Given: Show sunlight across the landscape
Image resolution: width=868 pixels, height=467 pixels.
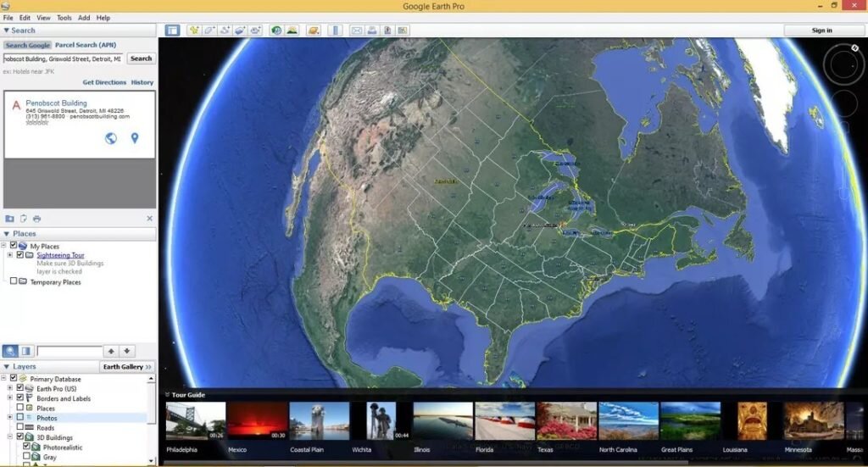Looking at the screenshot, I should pyautogui.click(x=292, y=31).
